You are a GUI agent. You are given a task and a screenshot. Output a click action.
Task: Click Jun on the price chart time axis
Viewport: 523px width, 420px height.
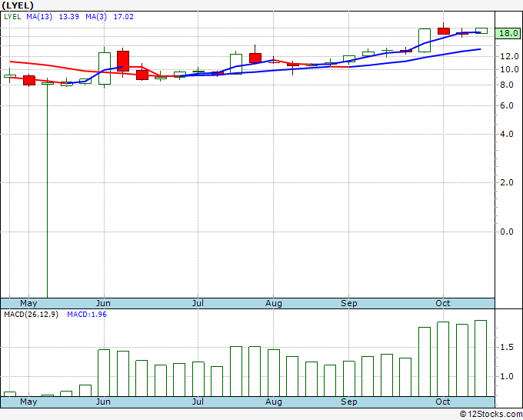pyautogui.click(x=103, y=303)
